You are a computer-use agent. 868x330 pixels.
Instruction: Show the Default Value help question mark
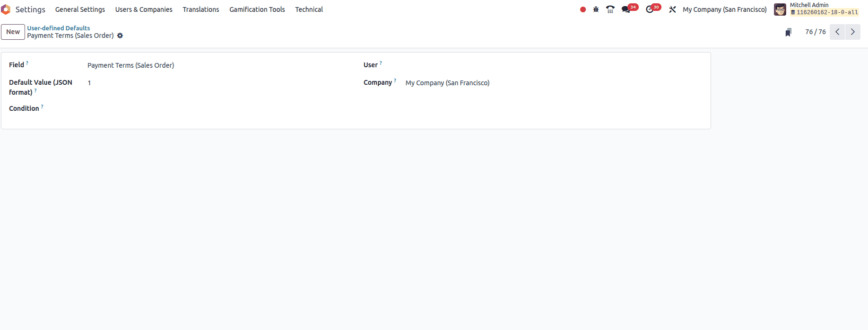35,90
